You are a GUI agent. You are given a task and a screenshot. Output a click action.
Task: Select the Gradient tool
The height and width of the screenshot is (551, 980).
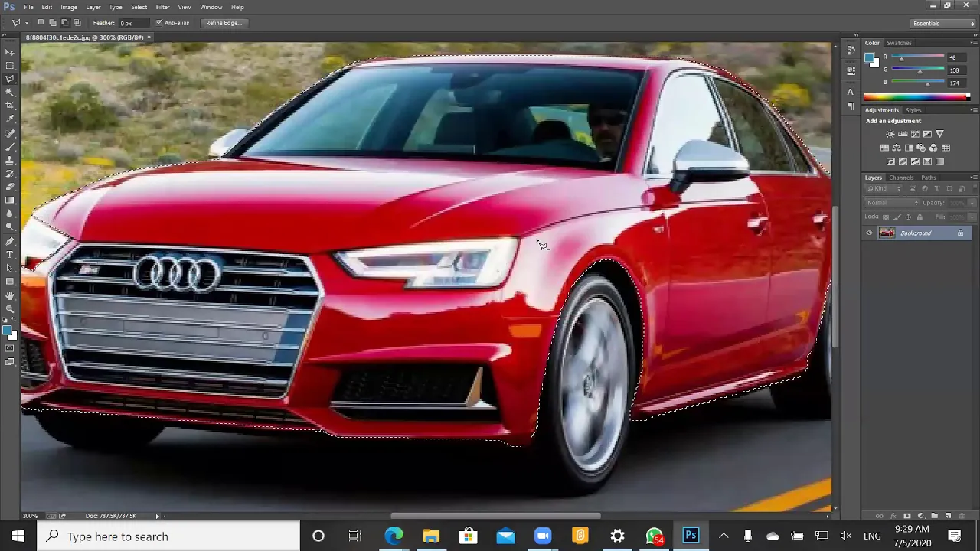coord(10,201)
